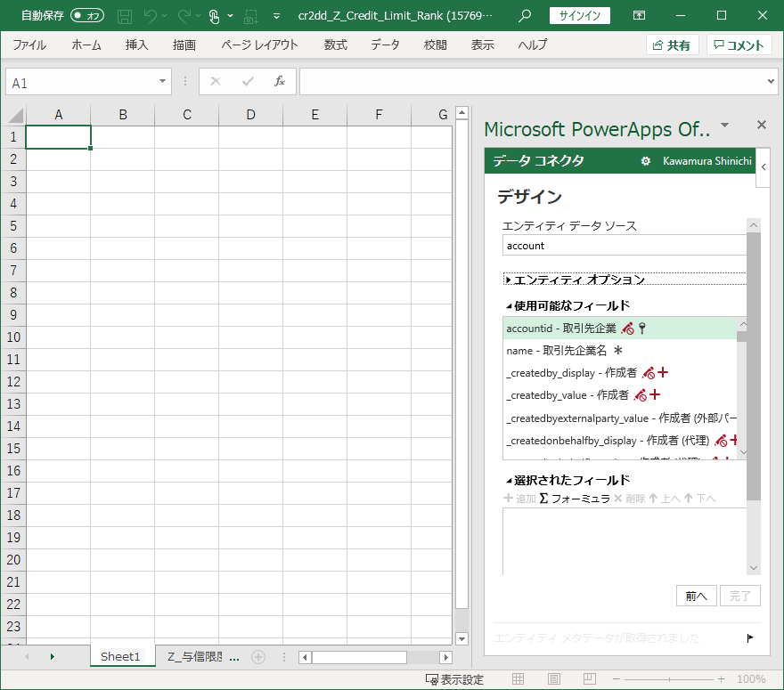Toggle the AutoSave switch
This screenshot has height=690, width=784.
click(x=87, y=15)
